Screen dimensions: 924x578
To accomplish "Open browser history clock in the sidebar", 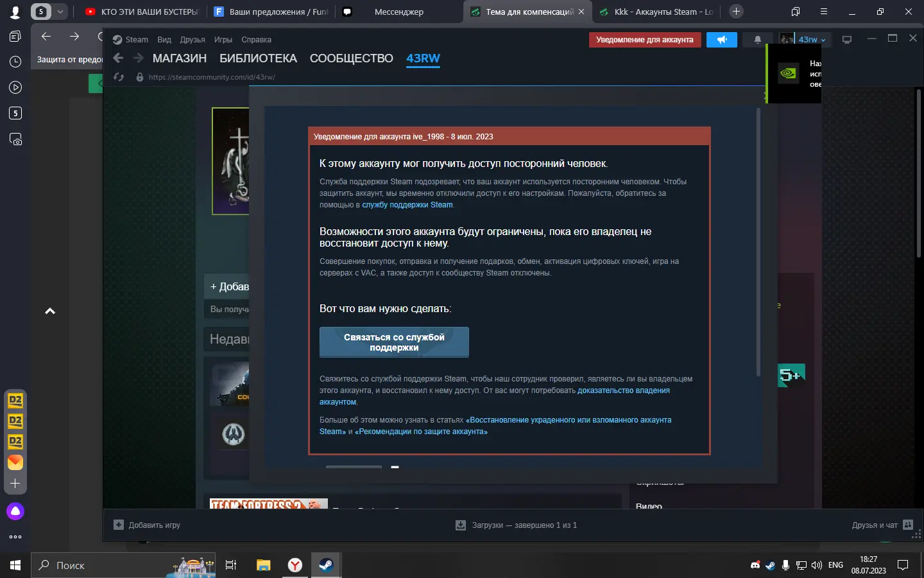I will click(15, 62).
